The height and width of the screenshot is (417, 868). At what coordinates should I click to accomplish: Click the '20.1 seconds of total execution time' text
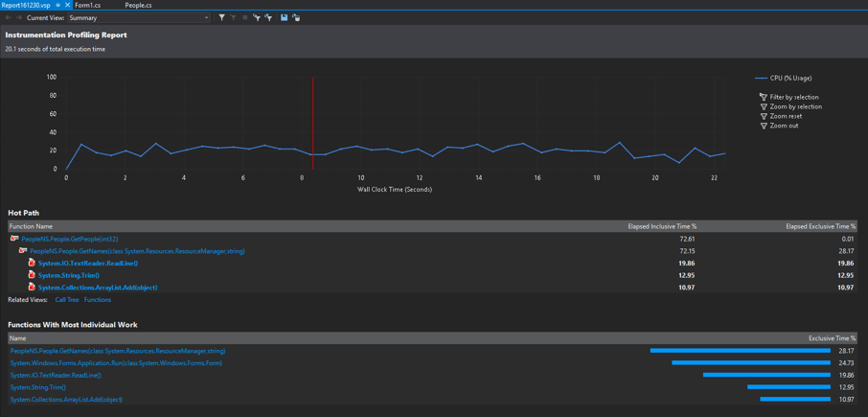click(x=55, y=49)
